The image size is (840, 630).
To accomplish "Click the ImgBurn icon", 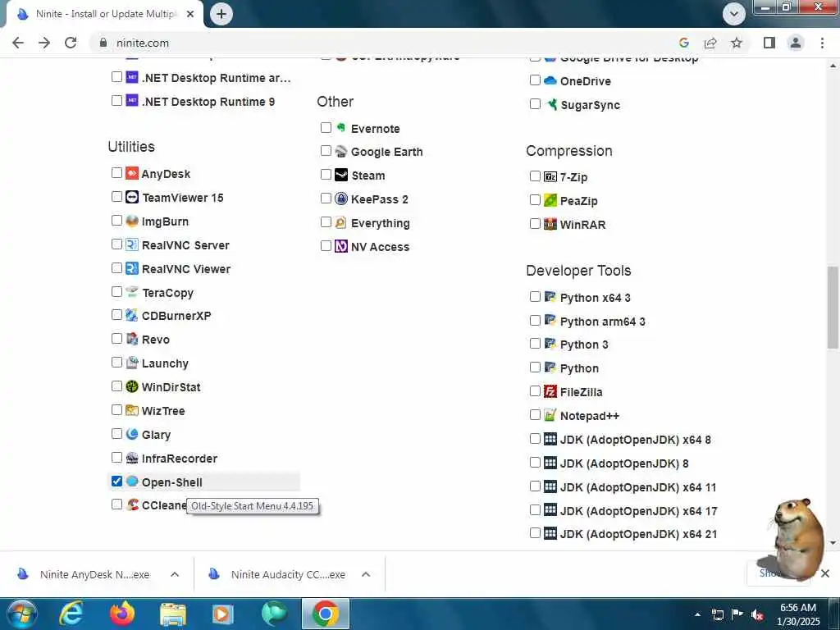I will [x=132, y=221].
